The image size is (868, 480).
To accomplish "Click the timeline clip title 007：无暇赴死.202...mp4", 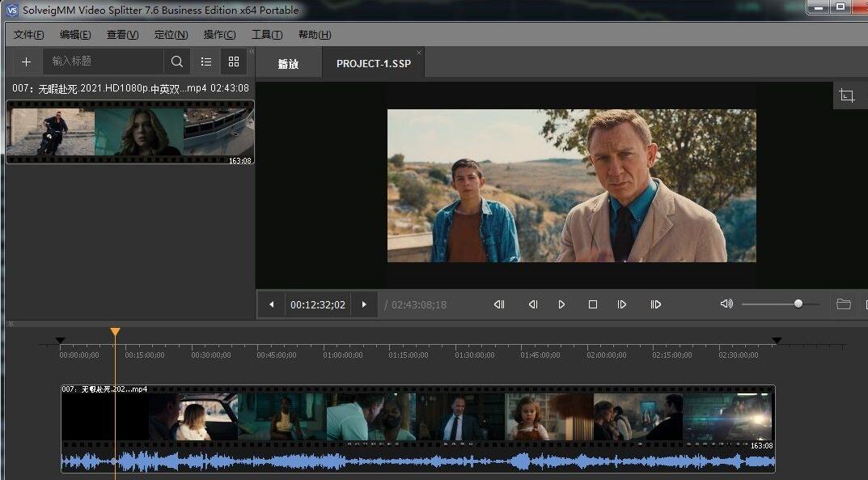I will (x=104, y=389).
